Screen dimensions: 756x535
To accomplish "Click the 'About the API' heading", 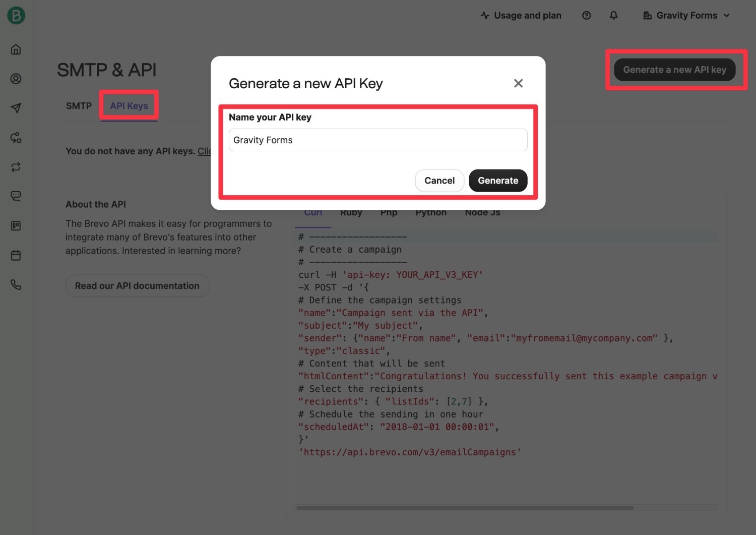I will pyautogui.click(x=96, y=204).
